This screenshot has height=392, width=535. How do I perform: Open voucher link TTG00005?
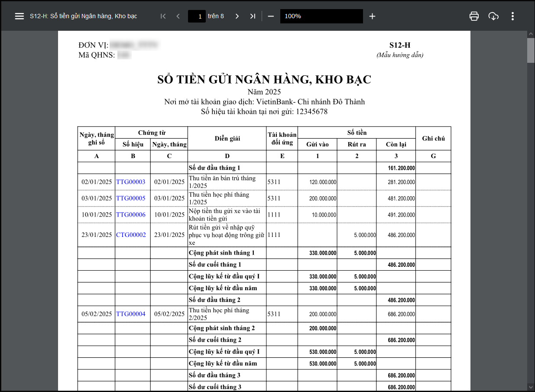coord(131,198)
